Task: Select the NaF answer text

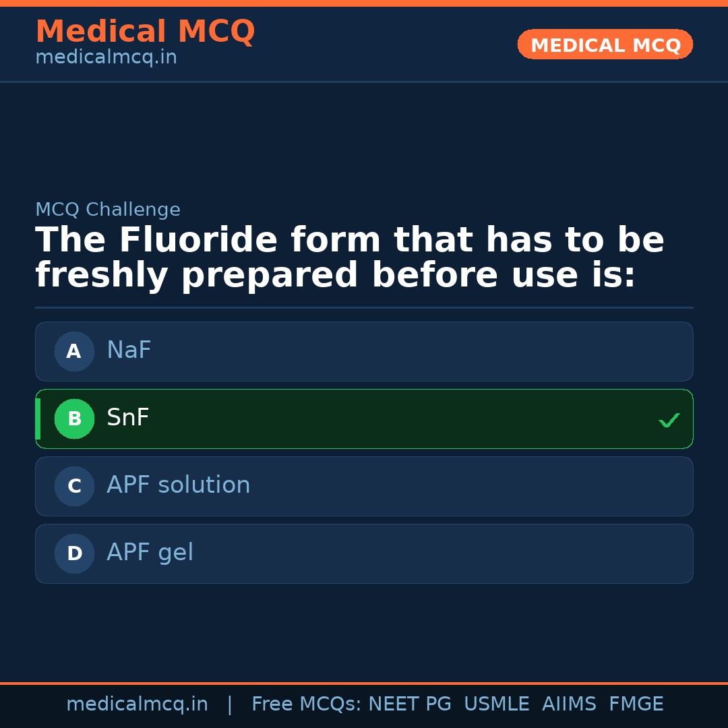Action: [x=129, y=351]
